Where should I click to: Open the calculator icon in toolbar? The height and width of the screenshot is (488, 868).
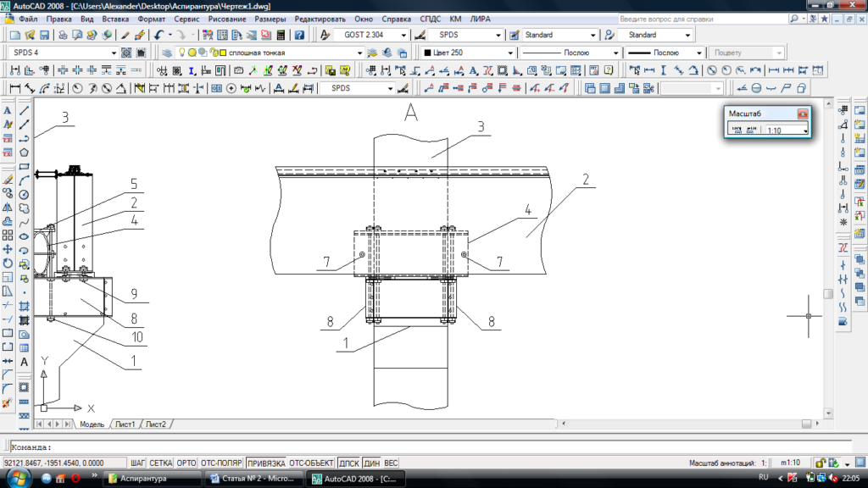(279, 35)
